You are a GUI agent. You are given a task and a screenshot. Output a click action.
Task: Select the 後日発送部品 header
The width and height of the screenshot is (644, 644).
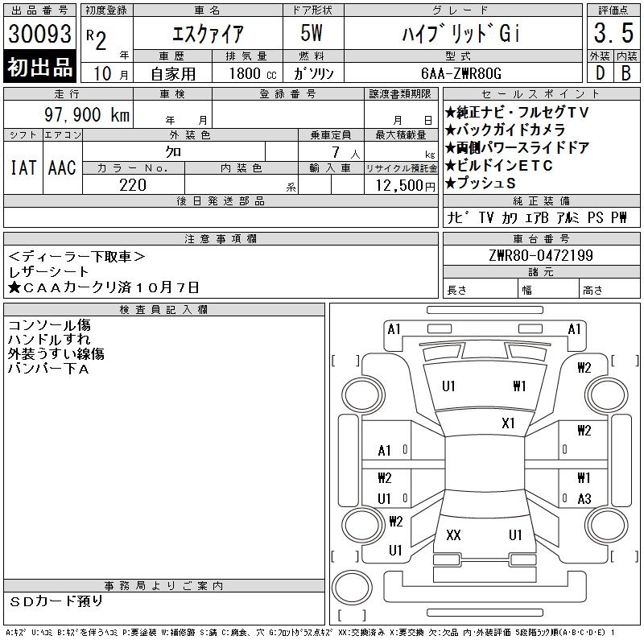(x=221, y=200)
